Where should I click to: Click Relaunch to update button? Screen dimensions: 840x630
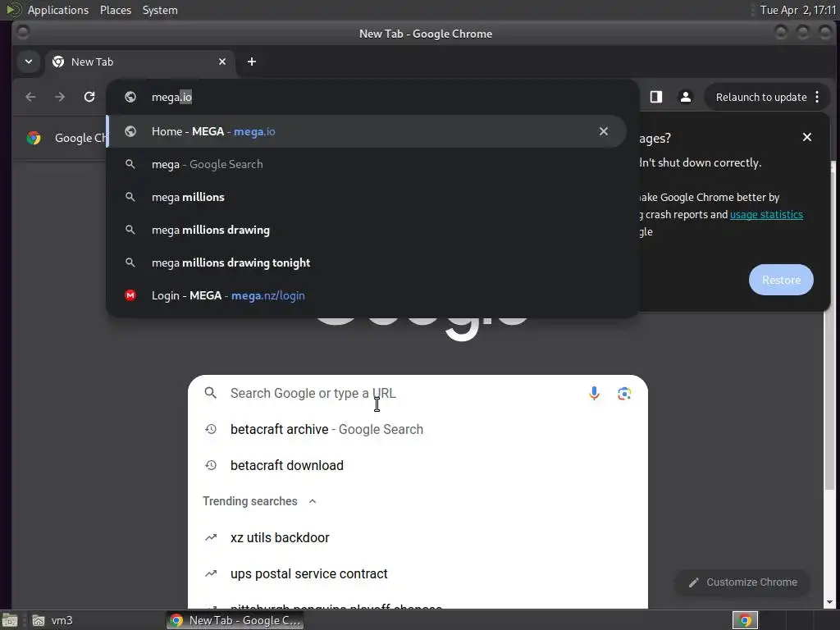click(x=761, y=97)
